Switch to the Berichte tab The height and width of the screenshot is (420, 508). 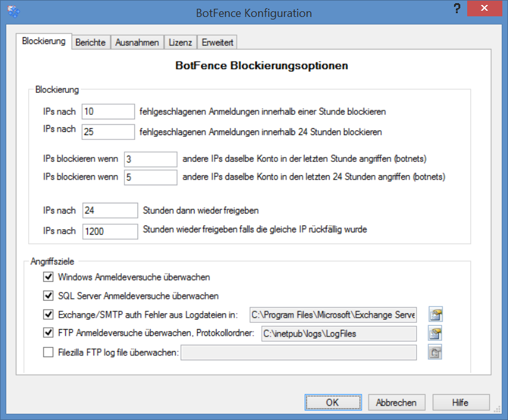90,43
